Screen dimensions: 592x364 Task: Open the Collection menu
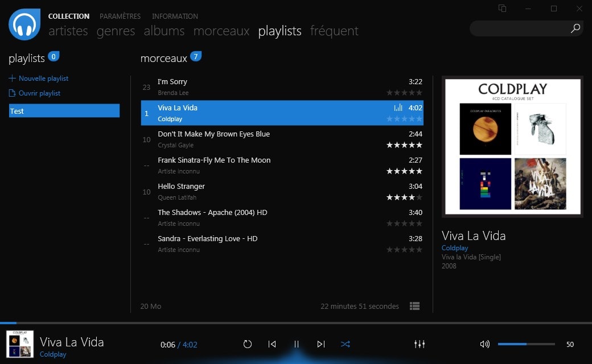[69, 16]
